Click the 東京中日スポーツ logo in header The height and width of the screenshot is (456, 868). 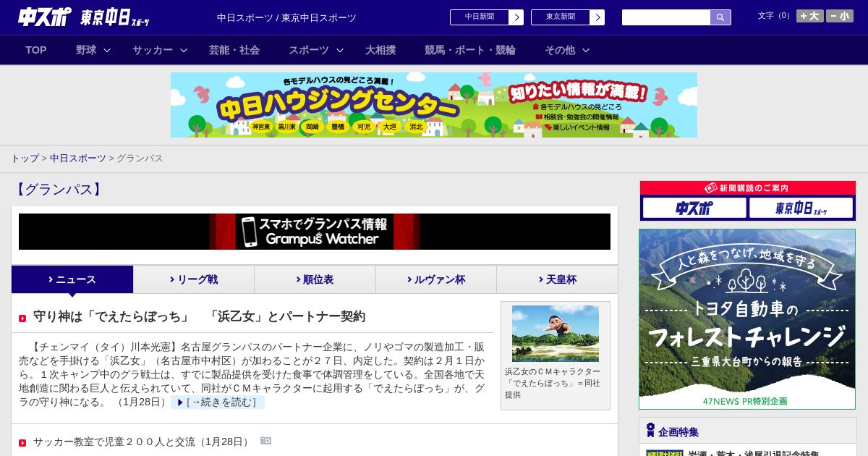coord(114,17)
